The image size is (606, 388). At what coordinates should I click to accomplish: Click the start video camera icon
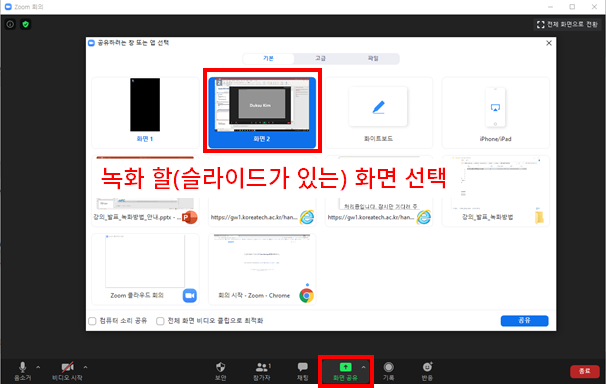(67, 367)
